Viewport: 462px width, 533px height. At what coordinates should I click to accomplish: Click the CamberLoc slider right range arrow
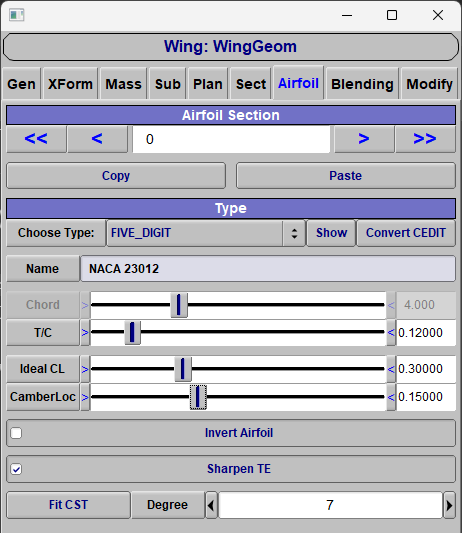391,397
